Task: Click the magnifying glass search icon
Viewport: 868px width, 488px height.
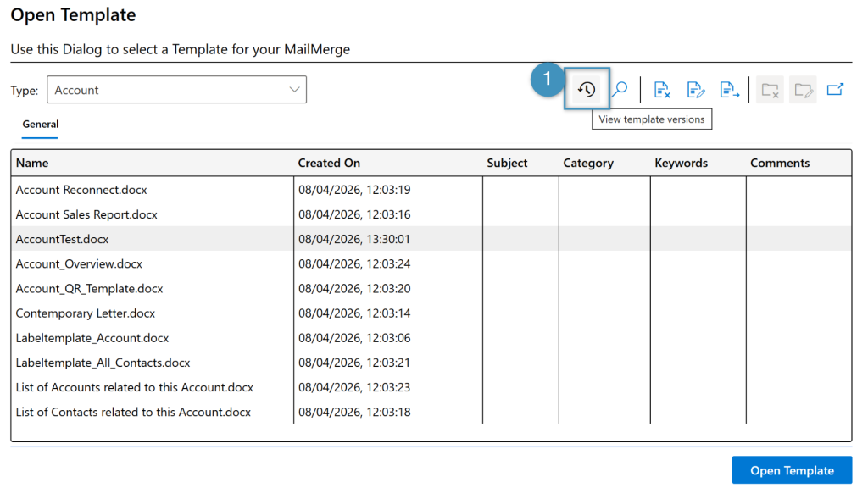Action: (x=620, y=89)
